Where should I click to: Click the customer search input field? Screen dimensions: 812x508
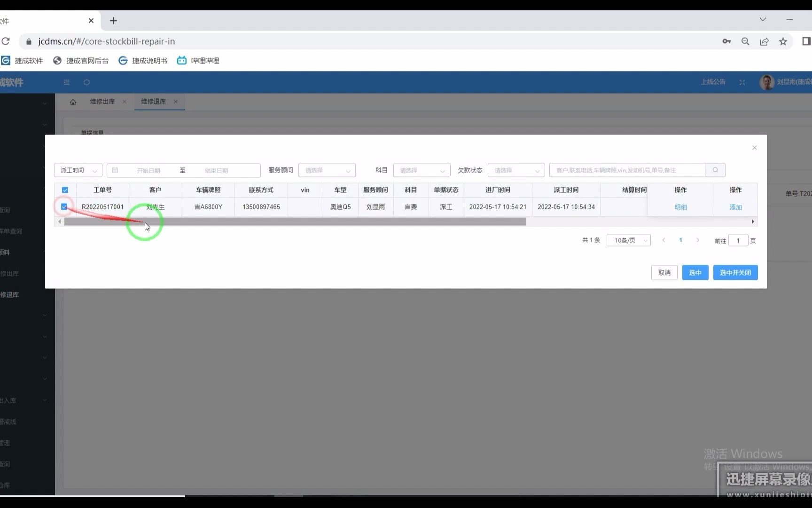(x=627, y=170)
